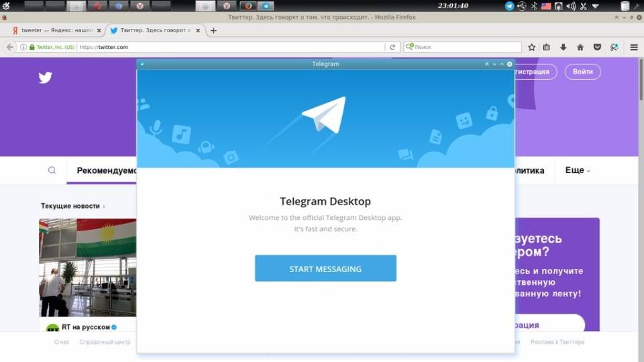The height and width of the screenshot is (362, 644).
Task: Click the media device tray icon beside flag
Action: click(558, 6)
